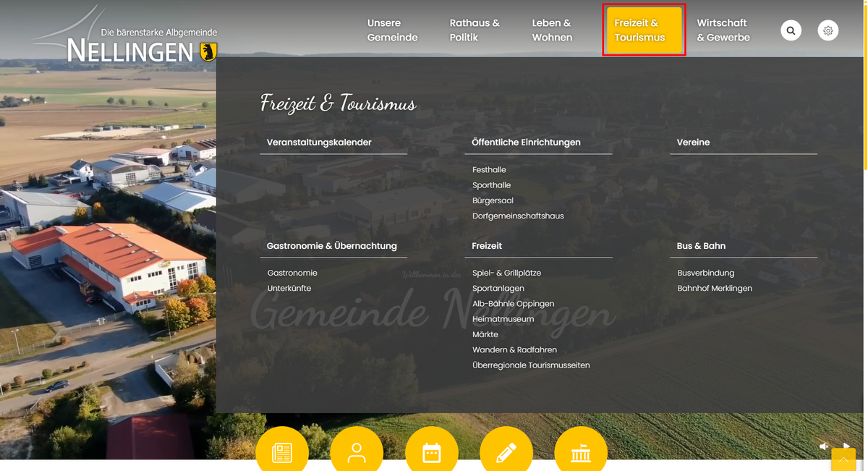868x471 pixels.
Task: Open Alb-Bähnle Oppingen link
Action: [513, 304]
